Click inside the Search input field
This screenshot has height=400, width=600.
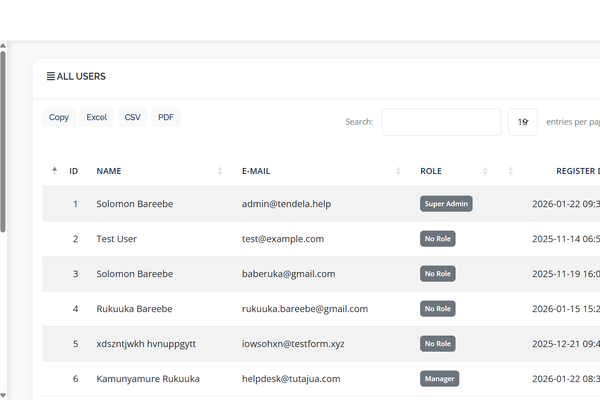[x=441, y=122]
